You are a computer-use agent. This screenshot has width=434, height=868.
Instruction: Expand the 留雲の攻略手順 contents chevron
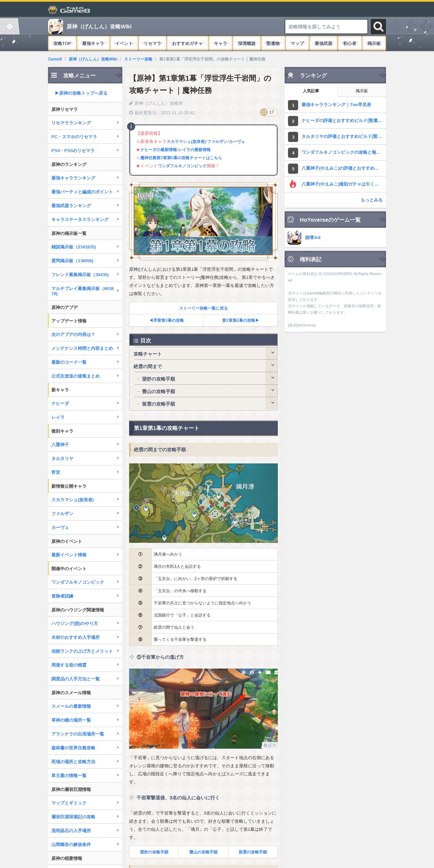coord(272,403)
